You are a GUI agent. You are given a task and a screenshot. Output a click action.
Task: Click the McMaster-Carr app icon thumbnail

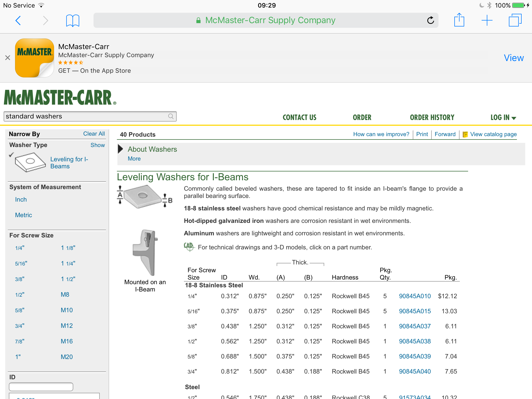point(35,58)
